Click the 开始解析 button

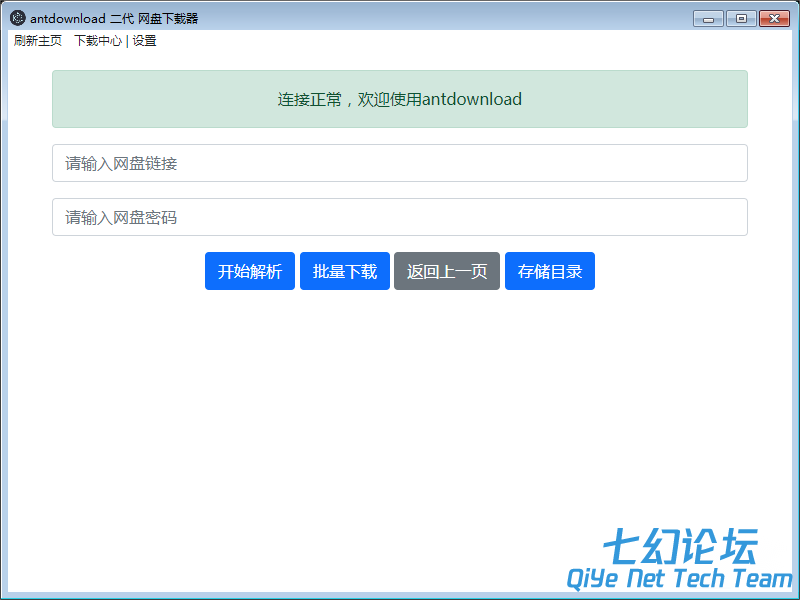click(250, 271)
